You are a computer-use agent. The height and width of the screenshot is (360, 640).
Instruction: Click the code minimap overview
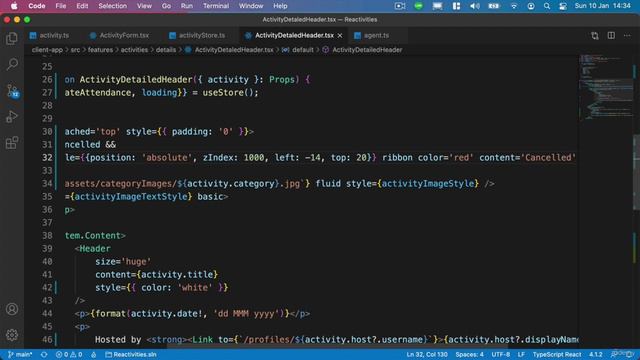605,87
